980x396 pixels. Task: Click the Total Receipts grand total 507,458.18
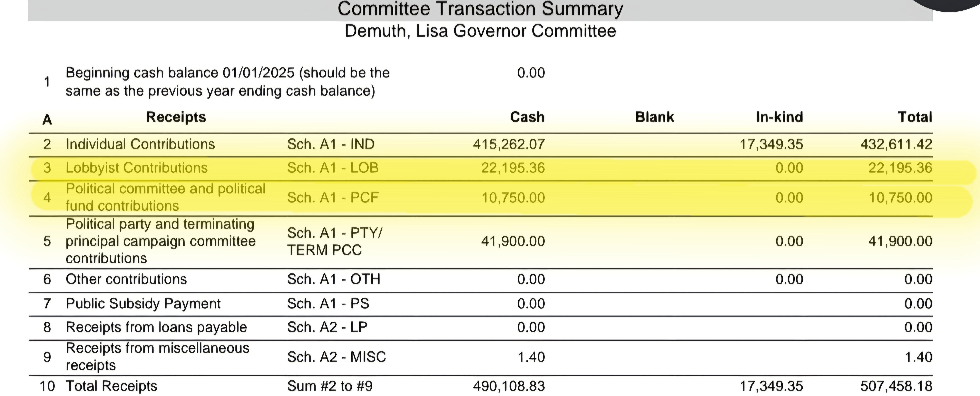coord(896,386)
